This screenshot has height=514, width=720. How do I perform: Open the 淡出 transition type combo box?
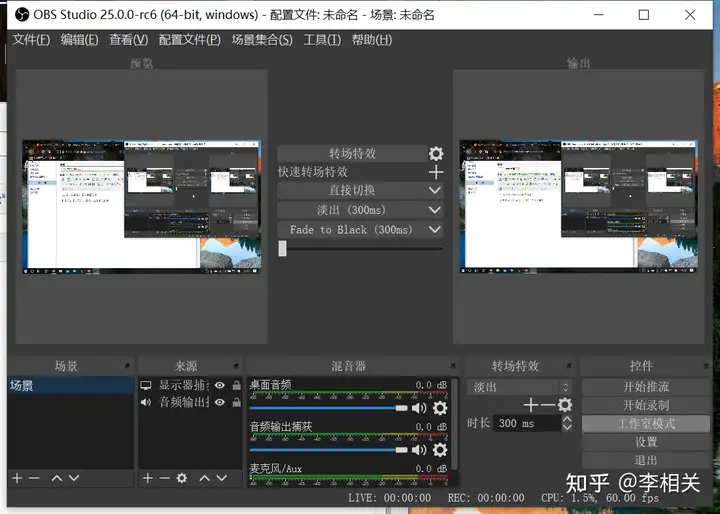519,387
